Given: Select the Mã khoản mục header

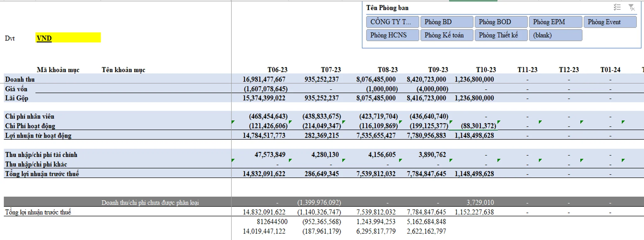Looking at the screenshot, I should (x=58, y=70).
